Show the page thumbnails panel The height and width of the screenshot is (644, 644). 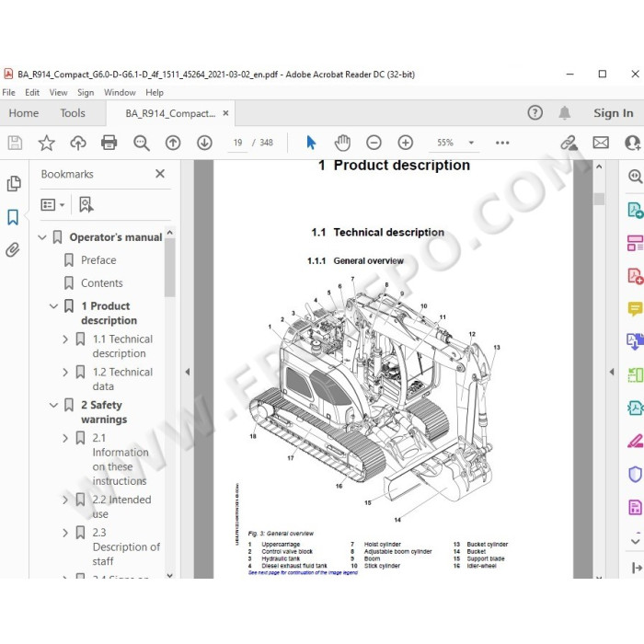point(14,184)
